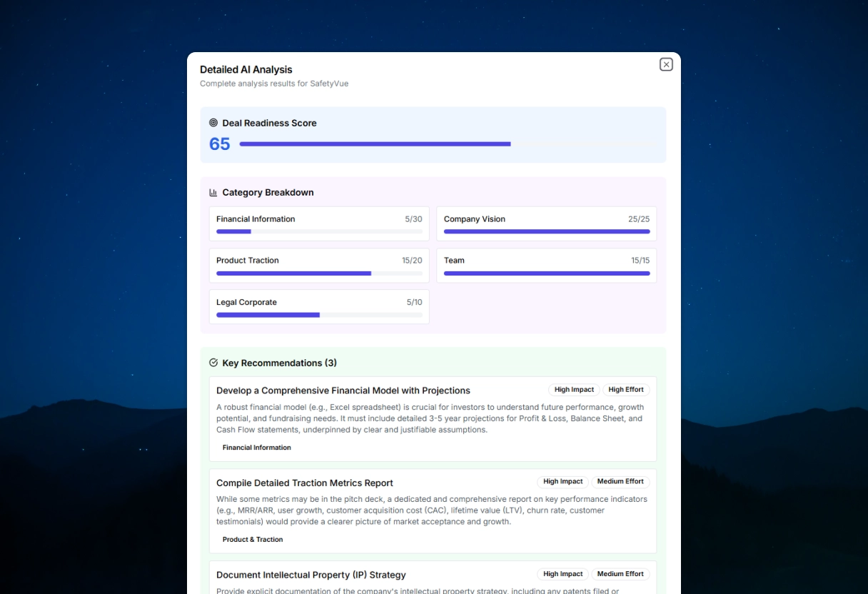
Task: Click the "Document Intellectual Property (IP) Strategy" heading
Action: pyautogui.click(x=311, y=575)
